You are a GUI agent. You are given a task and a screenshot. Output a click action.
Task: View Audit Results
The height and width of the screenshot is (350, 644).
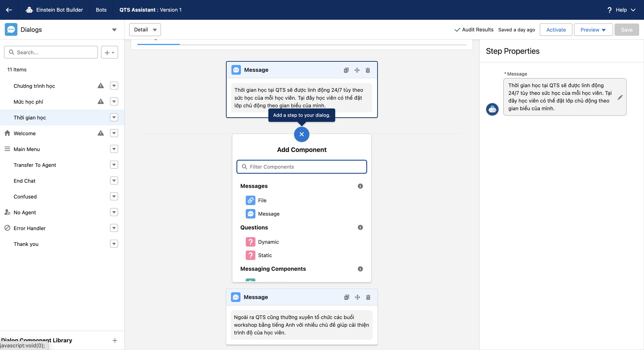tap(474, 30)
